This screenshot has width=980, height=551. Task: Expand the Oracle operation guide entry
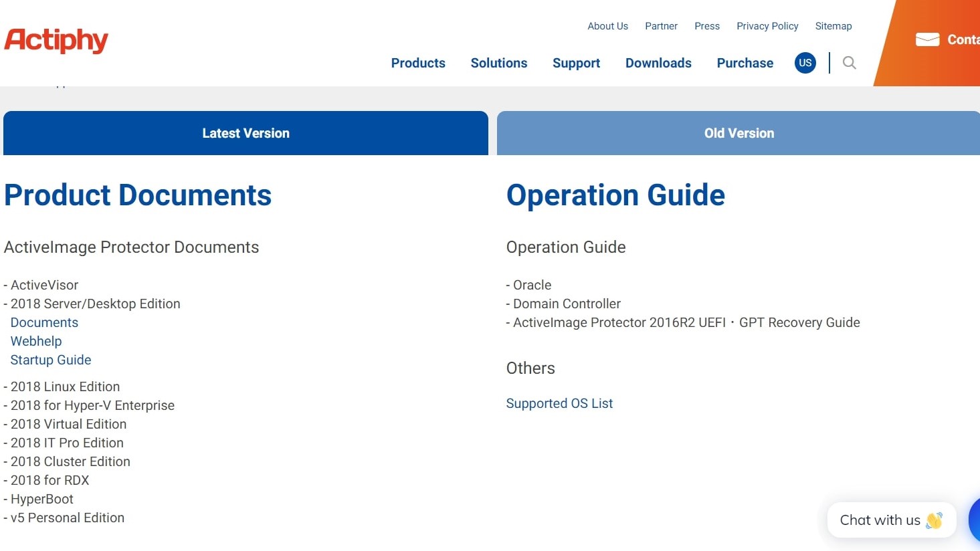point(528,285)
